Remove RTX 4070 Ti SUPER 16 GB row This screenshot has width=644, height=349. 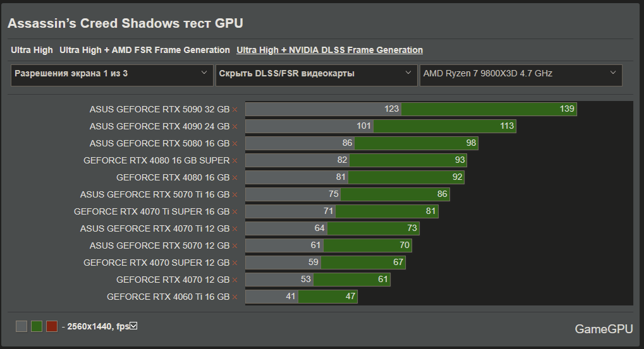(x=234, y=212)
